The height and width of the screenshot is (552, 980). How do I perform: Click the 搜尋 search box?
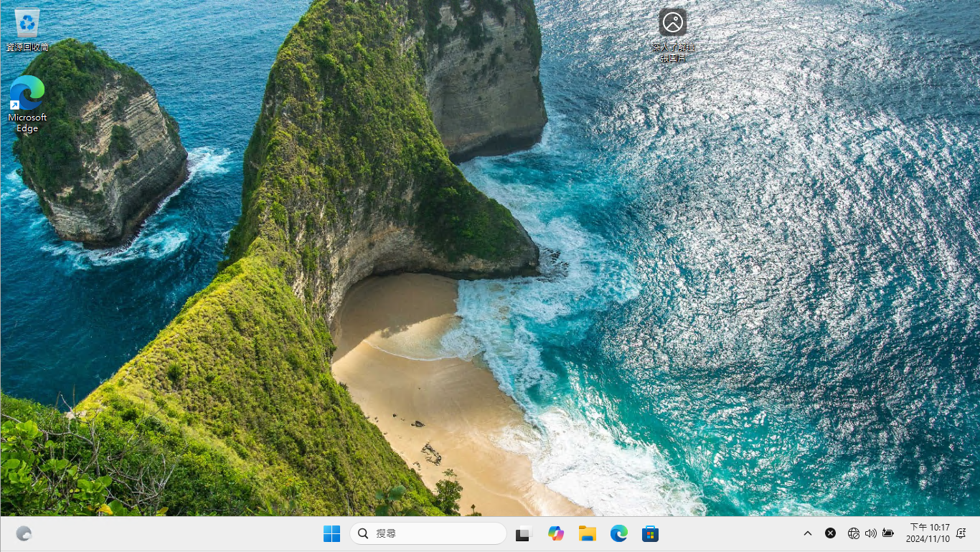point(428,533)
